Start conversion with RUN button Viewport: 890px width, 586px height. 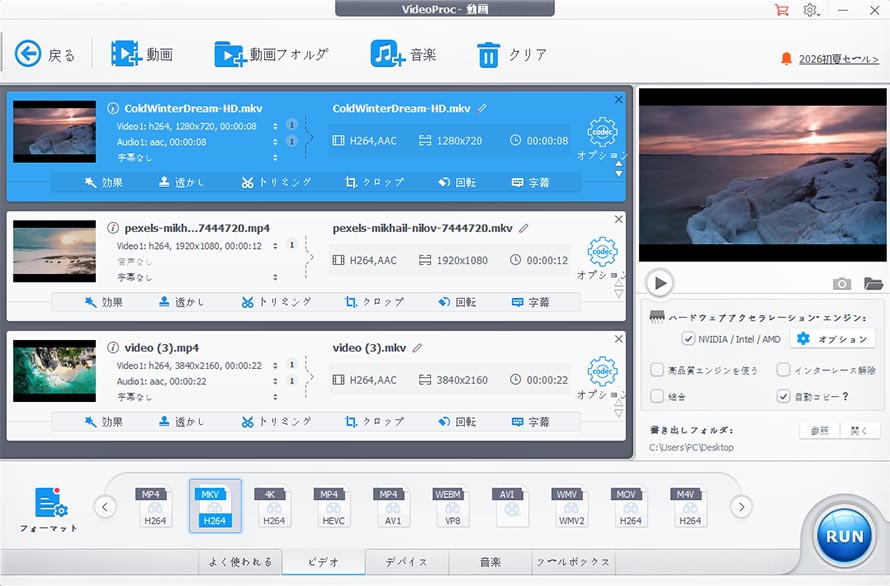[845, 536]
